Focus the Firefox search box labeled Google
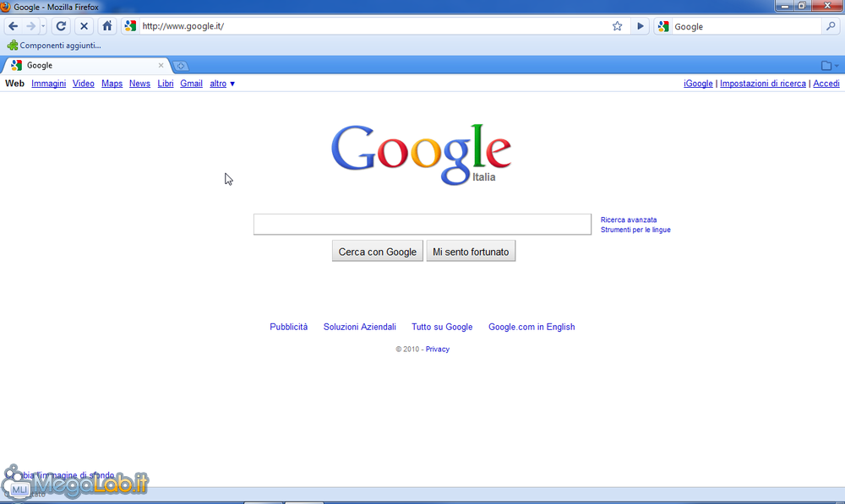Image resolution: width=845 pixels, height=504 pixels. tap(747, 26)
